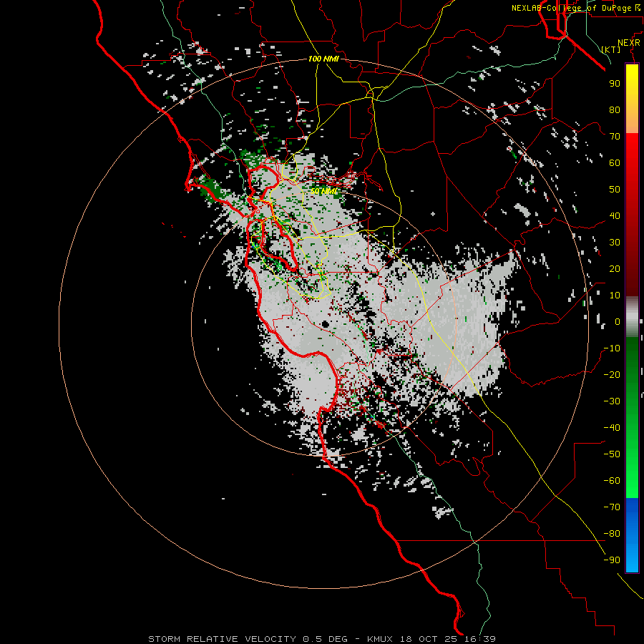Select the -20 value on the velocity scale

click(612, 374)
